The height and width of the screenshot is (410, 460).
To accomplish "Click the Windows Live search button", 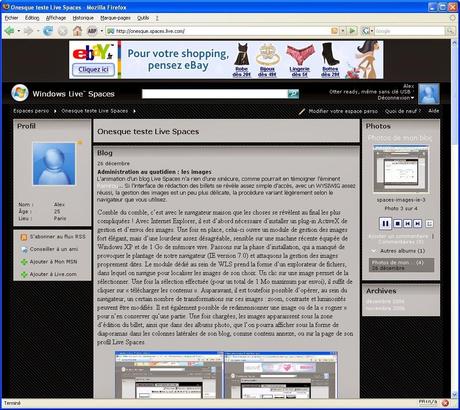I will [x=293, y=94].
